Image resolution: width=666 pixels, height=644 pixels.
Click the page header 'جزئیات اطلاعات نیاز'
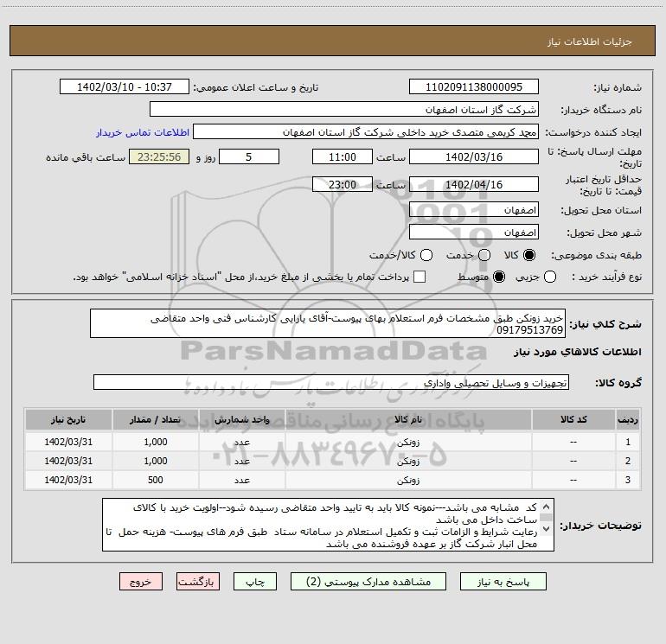[x=589, y=41]
